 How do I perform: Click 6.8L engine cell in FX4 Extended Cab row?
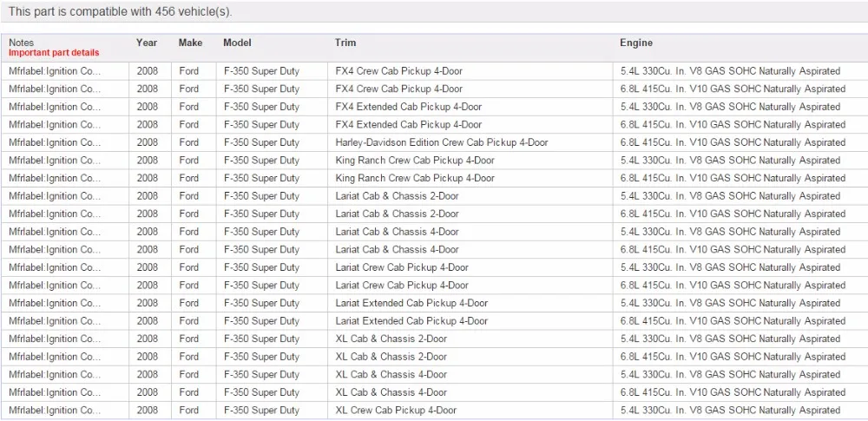pyautogui.click(x=740, y=124)
